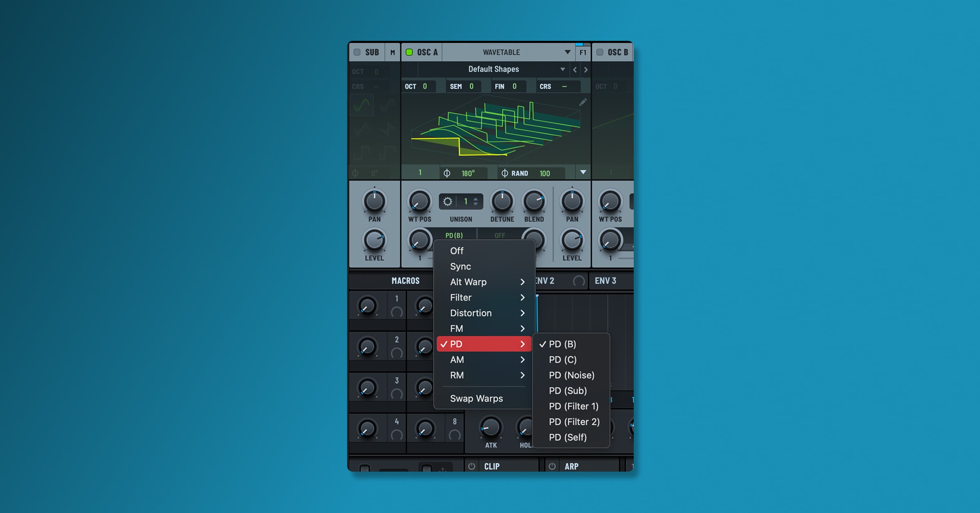Click the CLIP power icon
Viewport: 980px width, 513px height.
click(x=472, y=466)
